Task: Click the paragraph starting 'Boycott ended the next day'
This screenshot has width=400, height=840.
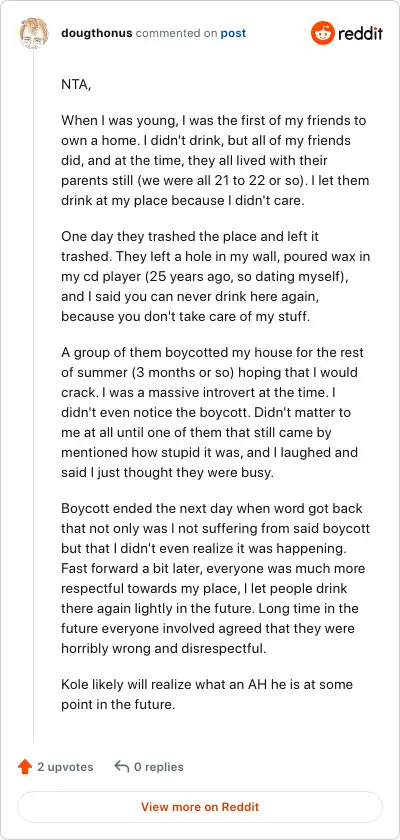Action: [215, 578]
